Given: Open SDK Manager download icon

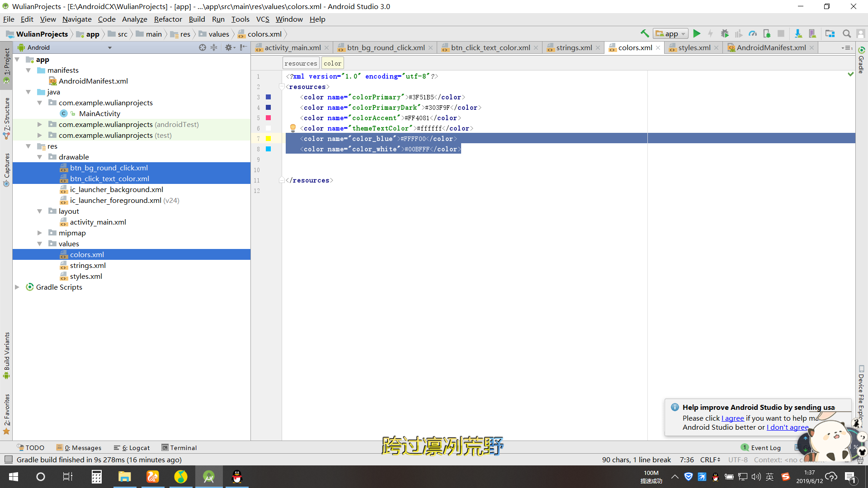Looking at the screenshot, I should pyautogui.click(x=798, y=33).
